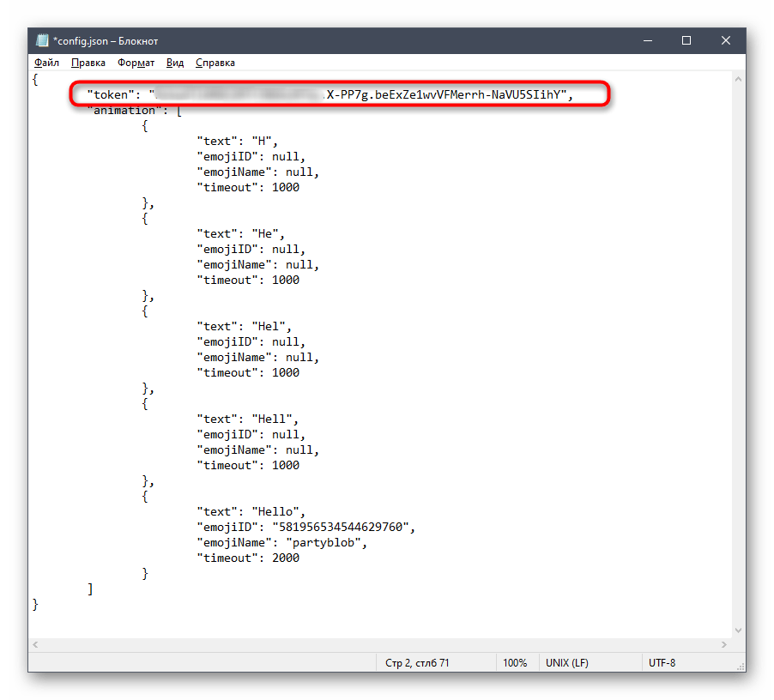Image resolution: width=774 pixels, height=700 pixels.
Task: Open the Правка menu
Action: pos(88,63)
